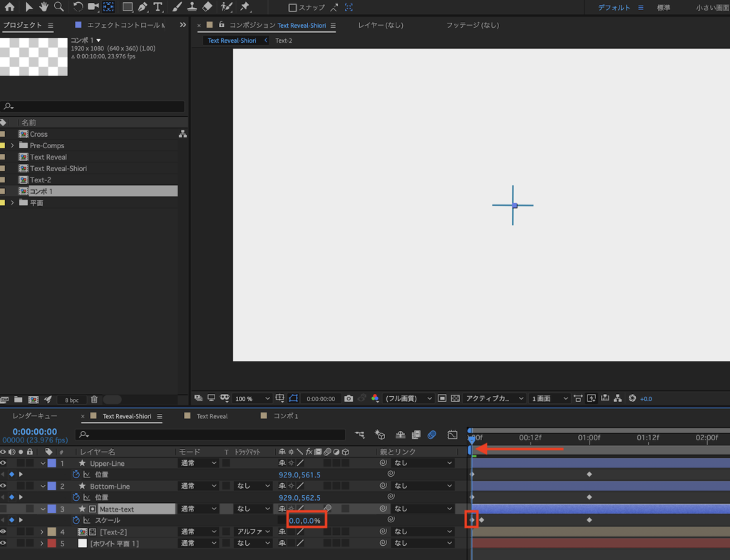Select the Zoom magnifier tool
730x560 pixels.
(58, 7)
